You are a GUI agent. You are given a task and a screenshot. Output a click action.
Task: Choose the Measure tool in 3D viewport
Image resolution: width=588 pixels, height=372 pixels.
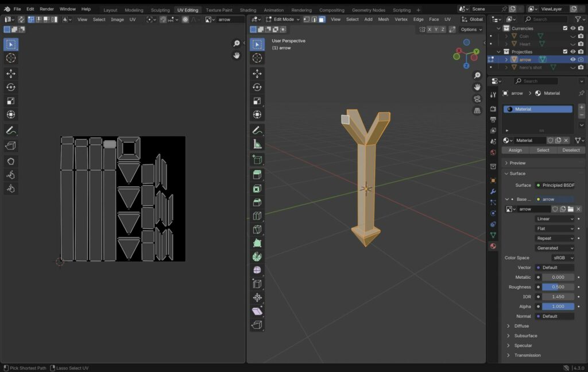[x=257, y=144]
